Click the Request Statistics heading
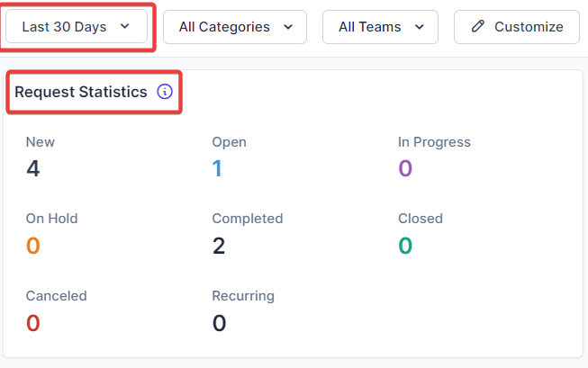This screenshot has height=368, width=588. (80, 92)
